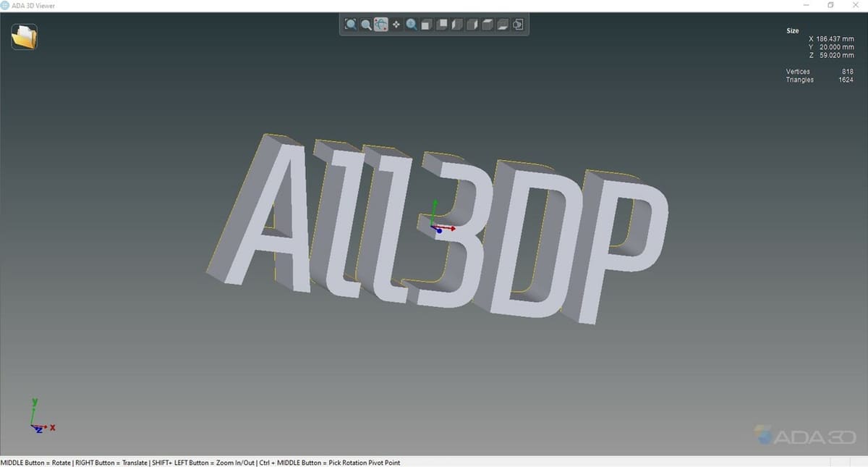Switch to left view cube
The image size is (868, 467).
tap(456, 25)
